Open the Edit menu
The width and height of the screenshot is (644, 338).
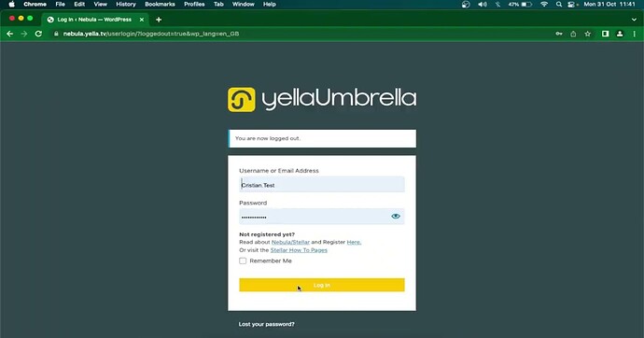pos(79,4)
